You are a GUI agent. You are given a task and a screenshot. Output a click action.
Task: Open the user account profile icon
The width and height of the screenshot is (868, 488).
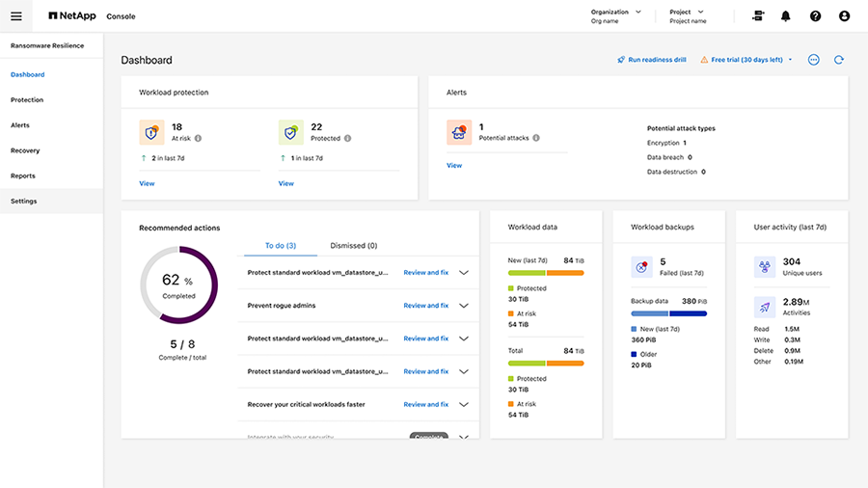(x=845, y=16)
